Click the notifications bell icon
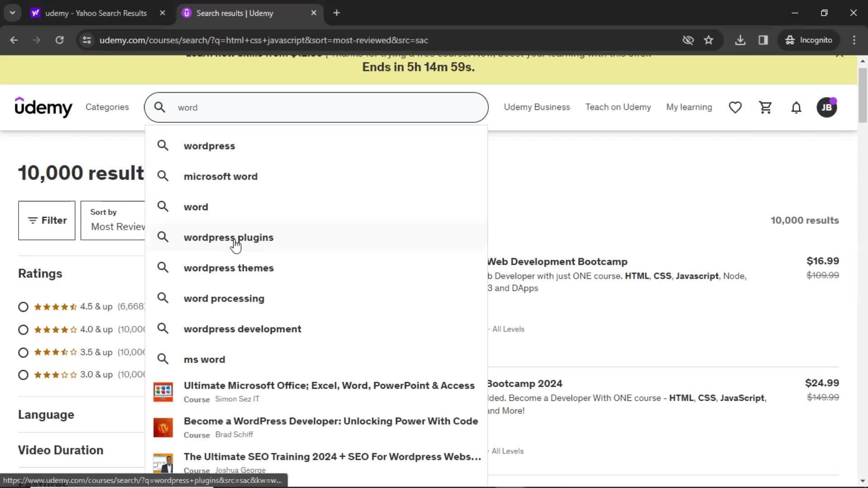The height and width of the screenshot is (488, 868). pos(797,107)
